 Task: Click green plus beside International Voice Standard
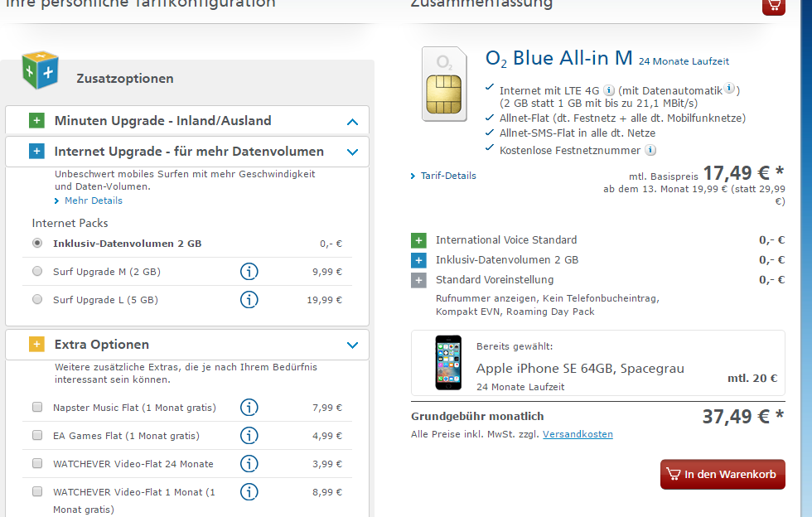(418, 240)
